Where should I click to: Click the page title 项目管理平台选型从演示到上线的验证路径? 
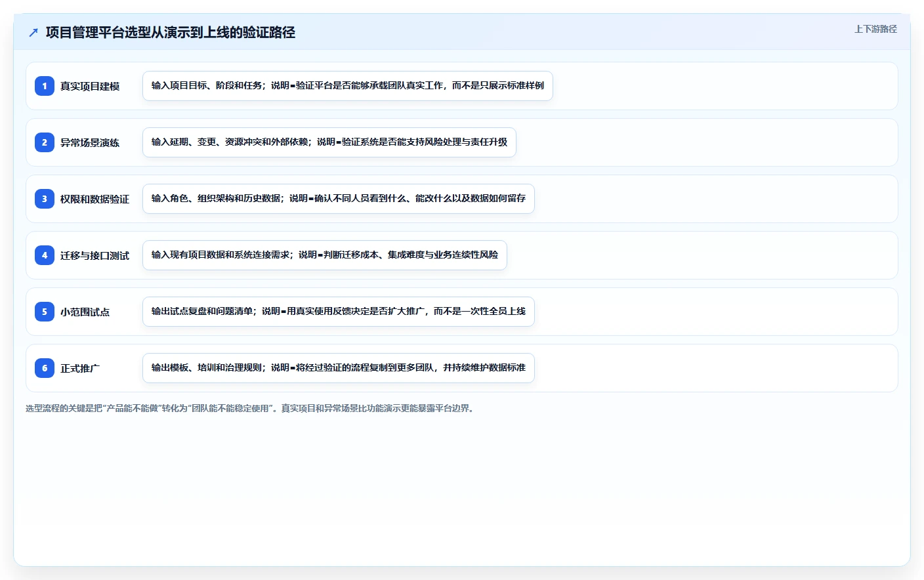(171, 32)
